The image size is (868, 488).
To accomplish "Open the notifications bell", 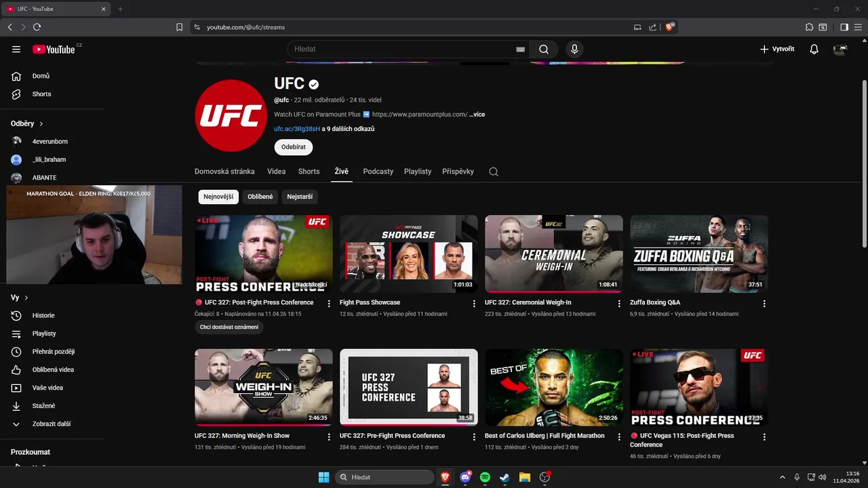I will coord(814,49).
